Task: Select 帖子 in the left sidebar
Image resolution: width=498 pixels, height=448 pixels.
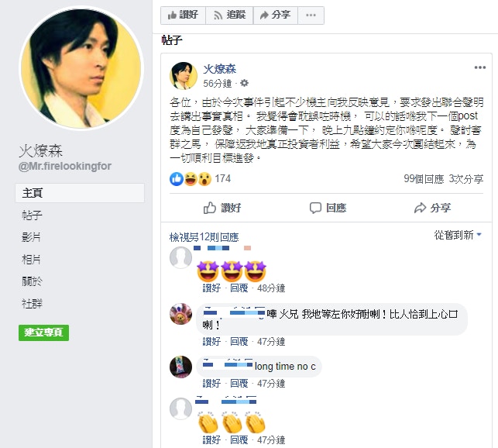Action: pos(32,215)
